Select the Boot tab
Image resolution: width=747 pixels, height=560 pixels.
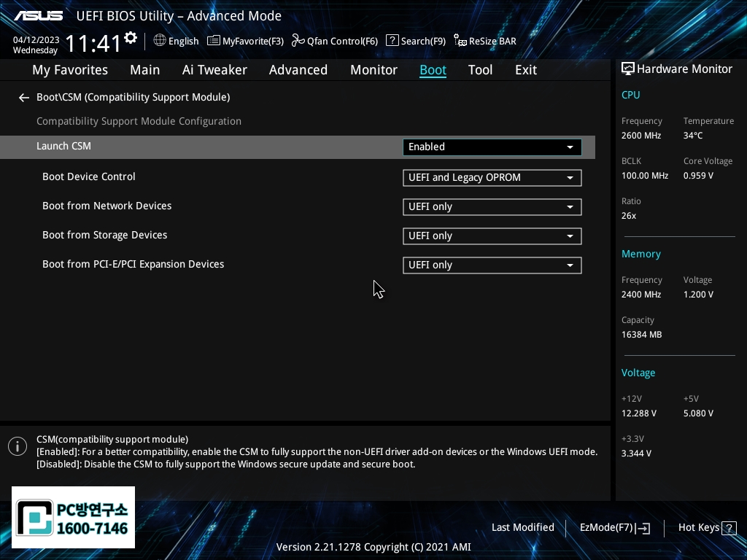tap(433, 70)
